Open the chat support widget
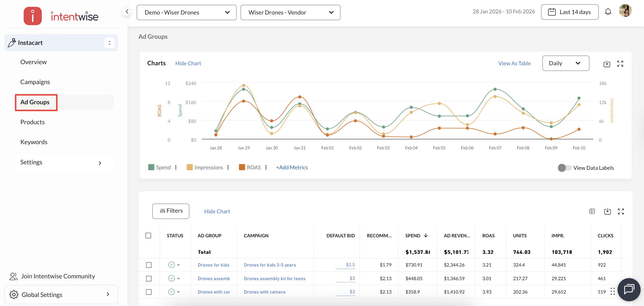The image size is (644, 306). (x=629, y=289)
